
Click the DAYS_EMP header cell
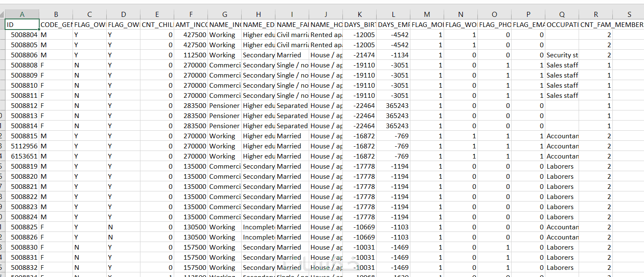point(393,24)
